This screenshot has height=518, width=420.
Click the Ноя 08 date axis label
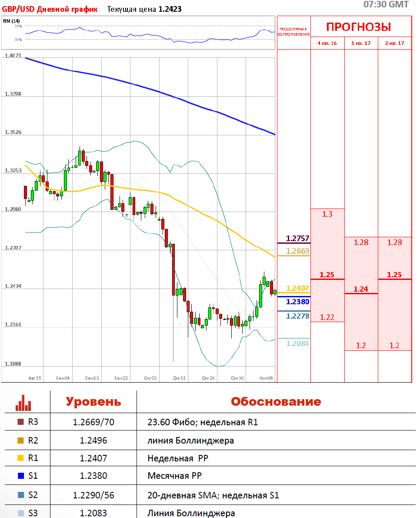(x=266, y=378)
